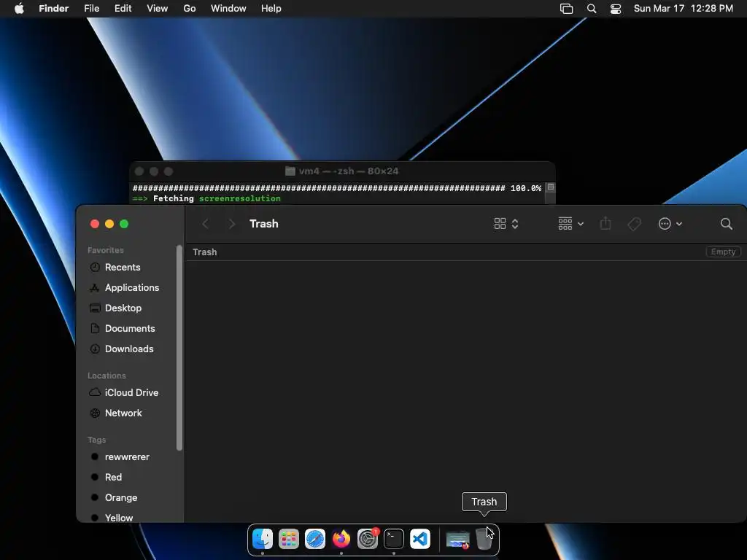This screenshot has width=747, height=560.
Task: Open the Action ellipsis menu dropdown
Action: click(x=670, y=224)
